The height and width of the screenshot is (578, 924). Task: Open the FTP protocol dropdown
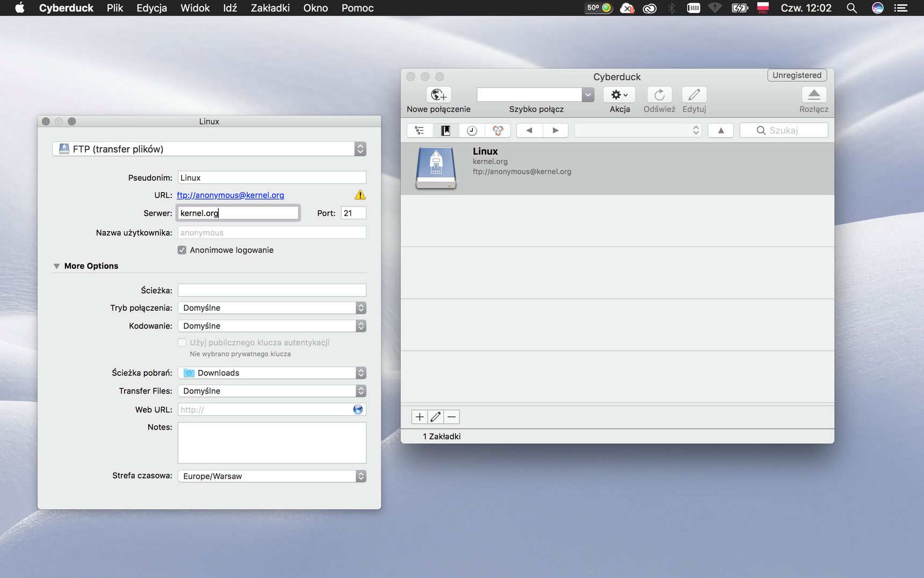point(210,149)
